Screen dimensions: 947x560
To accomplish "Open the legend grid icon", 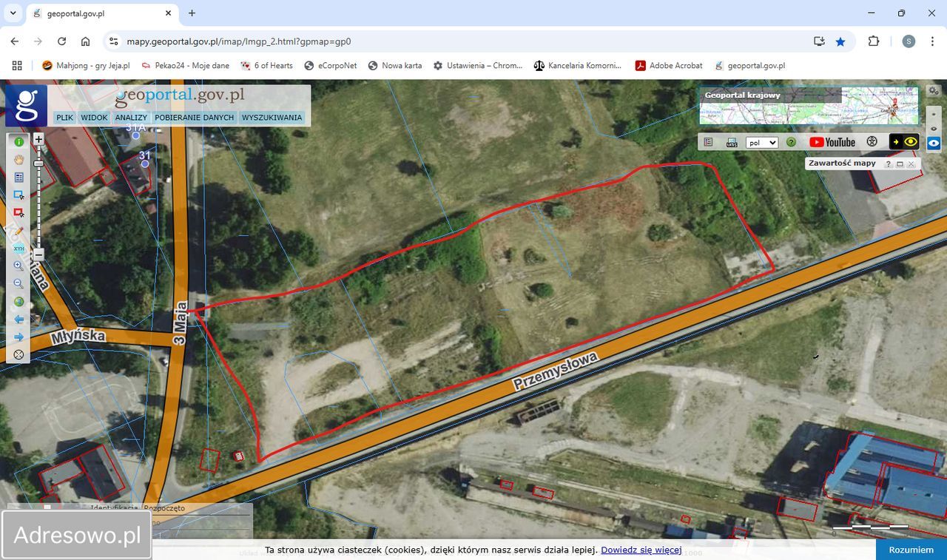I will coord(708,142).
